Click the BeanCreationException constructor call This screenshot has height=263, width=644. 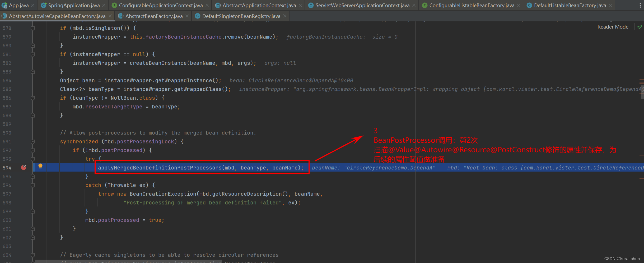click(x=163, y=194)
